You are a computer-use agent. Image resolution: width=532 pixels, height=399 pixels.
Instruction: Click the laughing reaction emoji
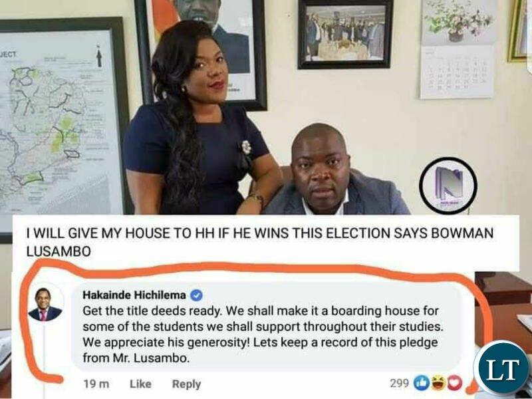(438, 384)
